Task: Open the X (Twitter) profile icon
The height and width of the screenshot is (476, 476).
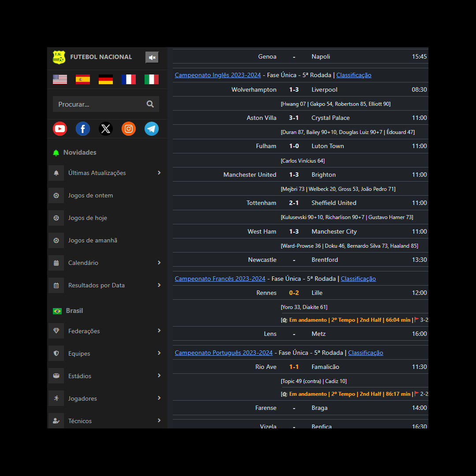Action: pyautogui.click(x=106, y=129)
